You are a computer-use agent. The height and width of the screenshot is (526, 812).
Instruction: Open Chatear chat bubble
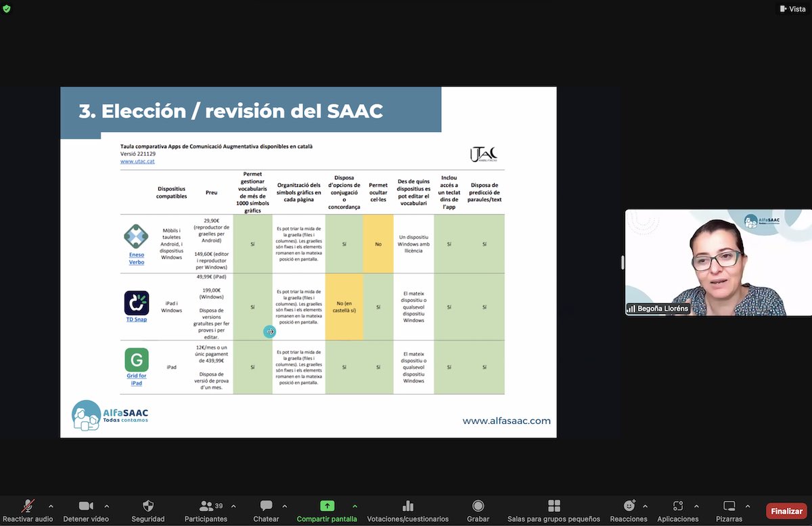[x=266, y=506]
